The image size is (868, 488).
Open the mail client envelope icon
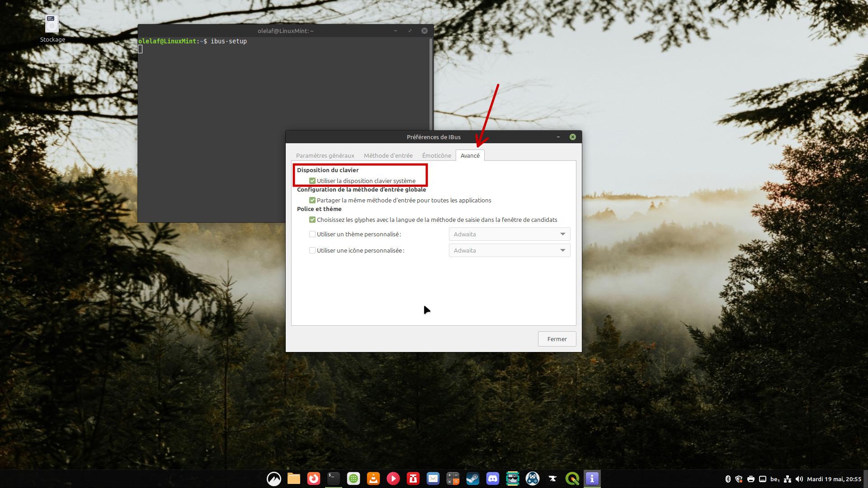(433, 479)
